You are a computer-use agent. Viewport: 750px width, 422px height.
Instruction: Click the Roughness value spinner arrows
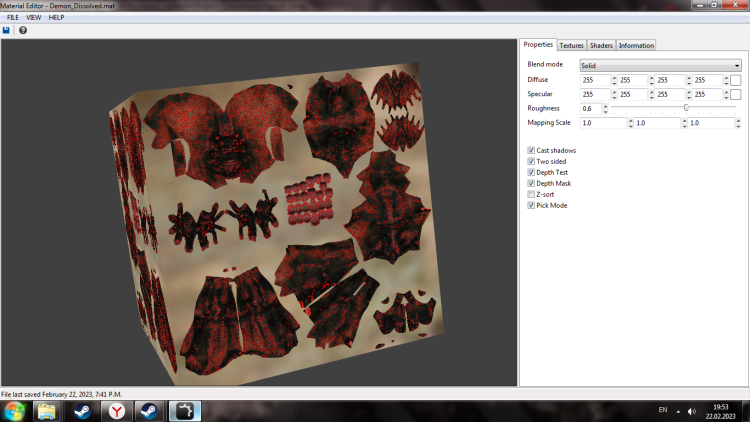(604, 108)
